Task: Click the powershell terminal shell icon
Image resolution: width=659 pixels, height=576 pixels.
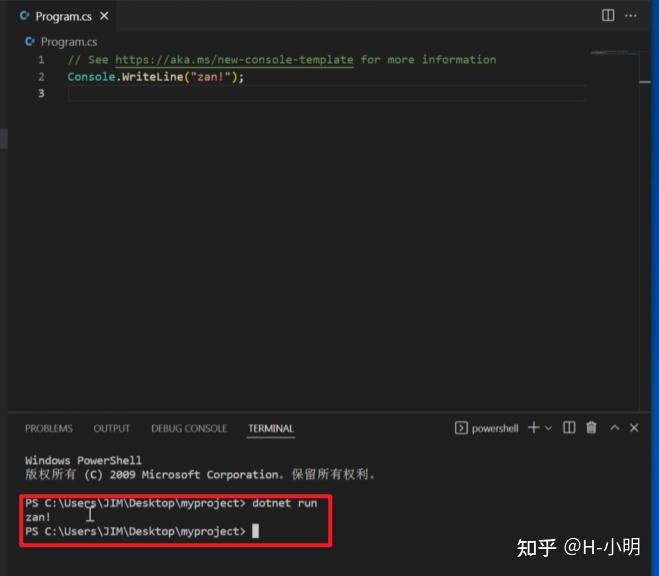Action: (x=461, y=428)
